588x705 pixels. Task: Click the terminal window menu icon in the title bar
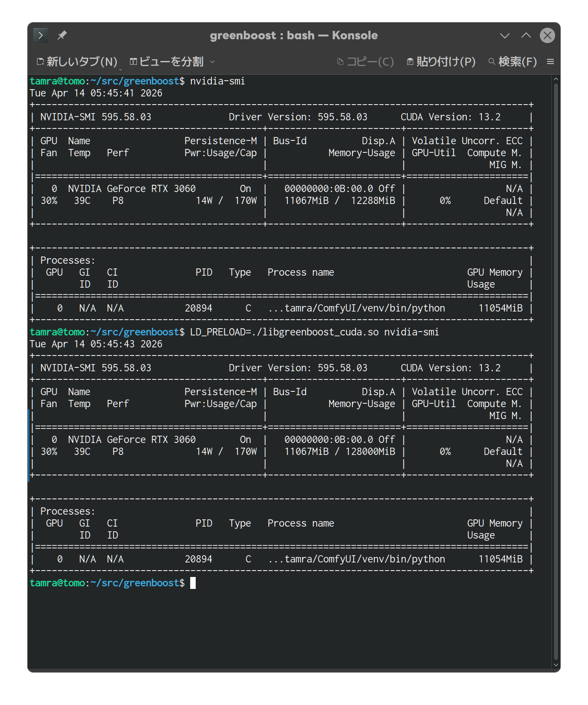click(41, 35)
